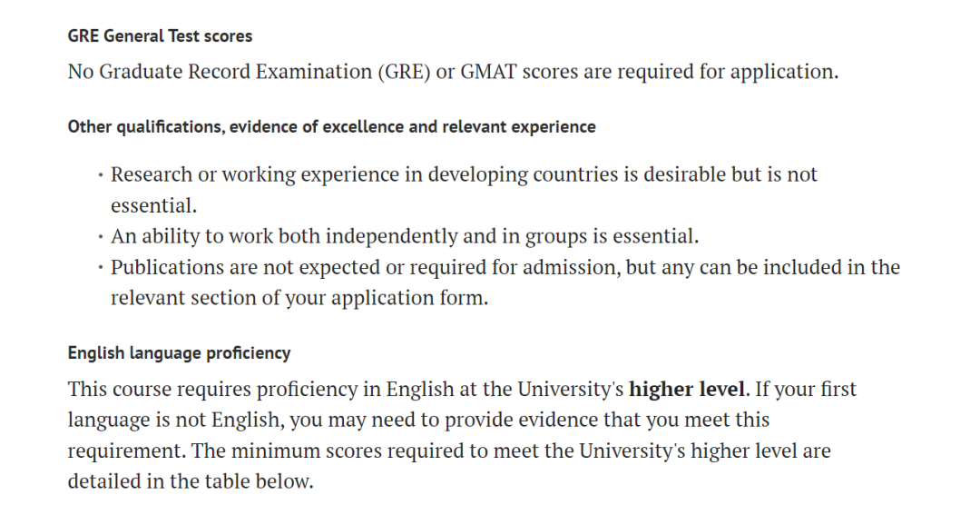The width and height of the screenshot is (980, 505).
Task: Click the bullet marker before "Research or working"
Action: [x=100, y=175]
